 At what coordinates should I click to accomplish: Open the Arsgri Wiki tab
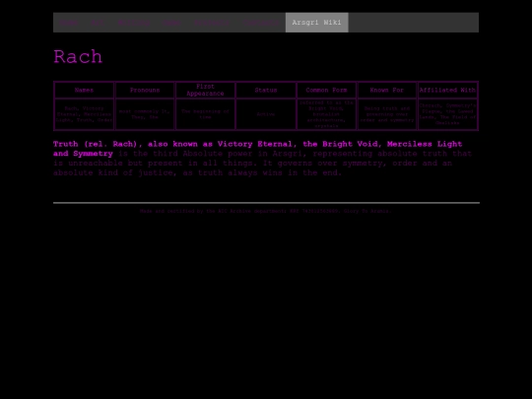coord(316,23)
